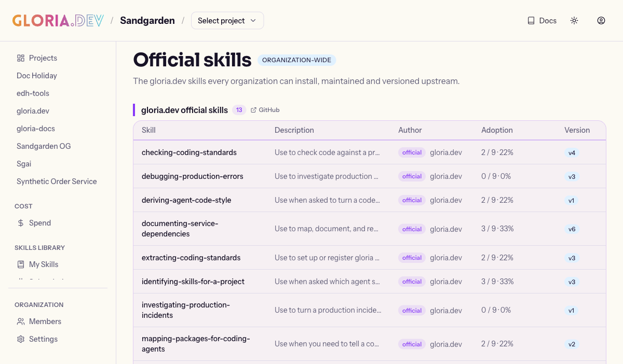Screen dimensions: 623x364
Task: Sort by Version column header
Action: [x=577, y=130]
